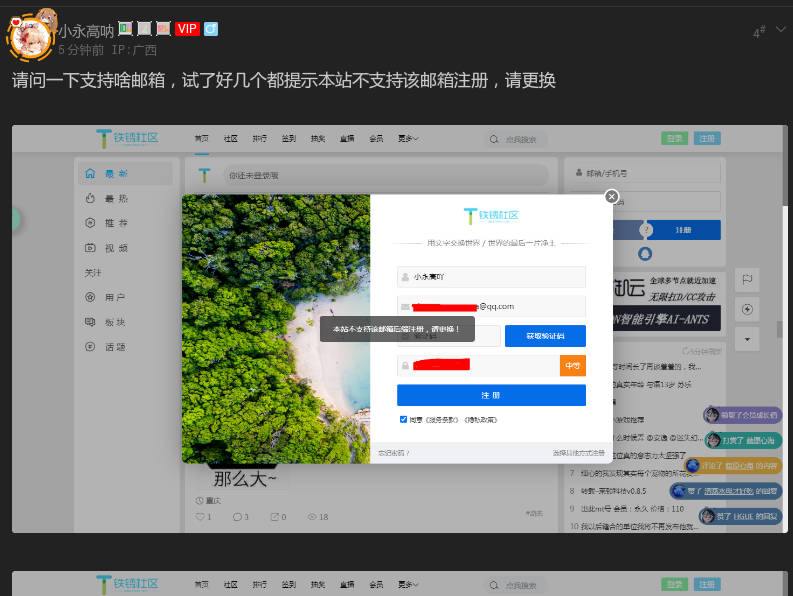Screen dimensions: 793x596
Task: Close the registration dialog with X icon
Action: 612,197
